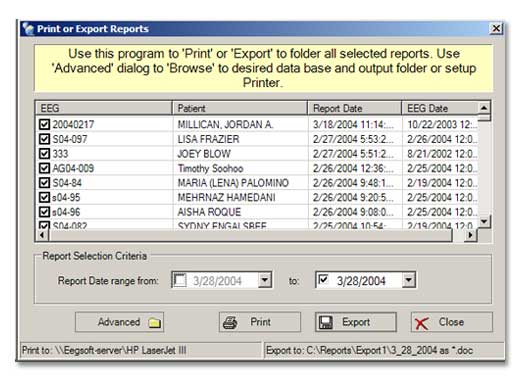Click the horizontal scrollbar thumb

point(250,235)
